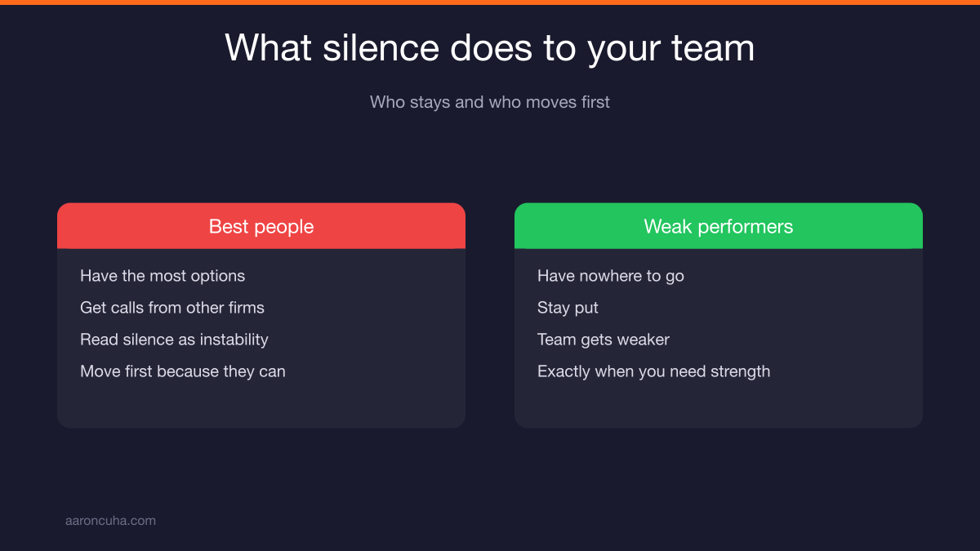Select 'Have nowhere to go' line
980x551 pixels.
tap(611, 276)
